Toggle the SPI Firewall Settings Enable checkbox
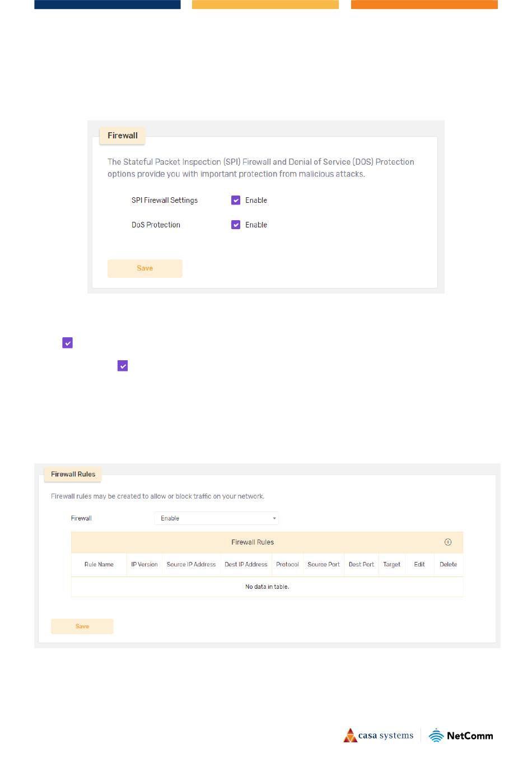This screenshot has height=767, width=532. click(236, 200)
